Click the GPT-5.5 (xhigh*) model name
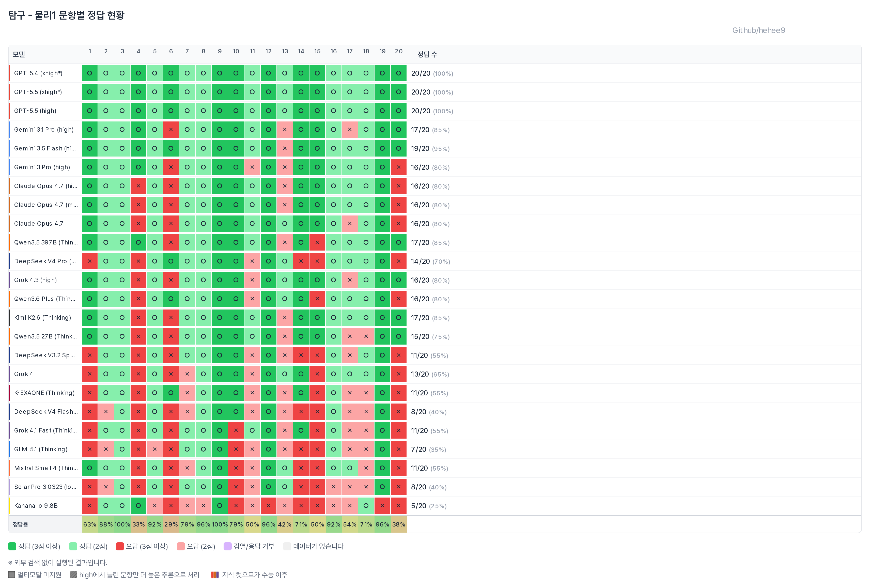 click(x=38, y=92)
